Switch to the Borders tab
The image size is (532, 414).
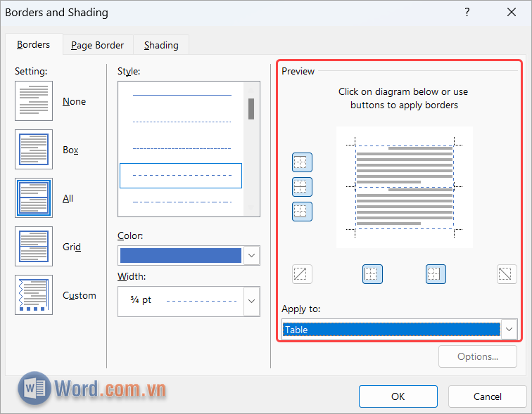34,45
